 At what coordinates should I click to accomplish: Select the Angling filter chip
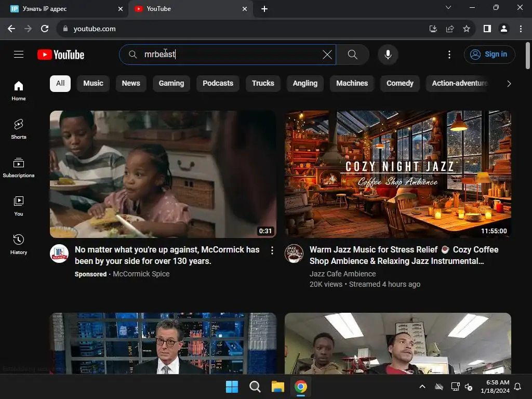click(305, 84)
